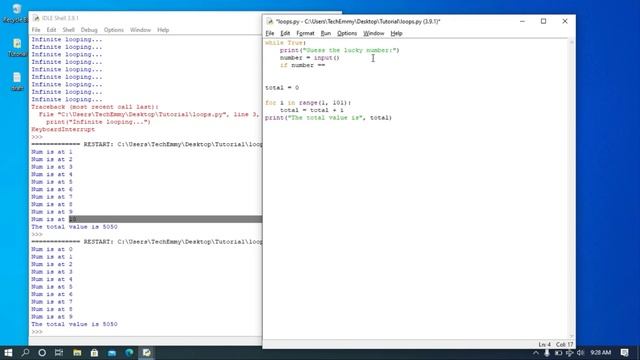Click the 'Ln: 4' status bar entry

[544, 344]
